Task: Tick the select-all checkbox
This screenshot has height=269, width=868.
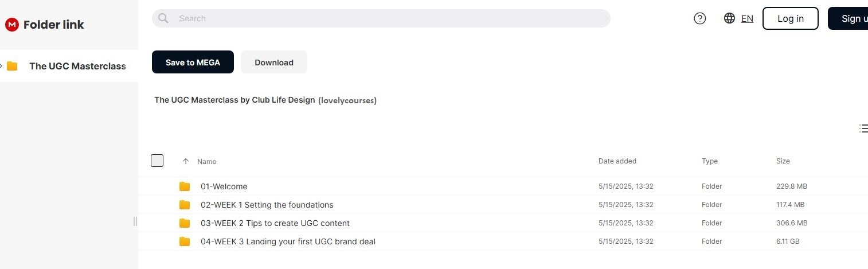Action: 157,161
